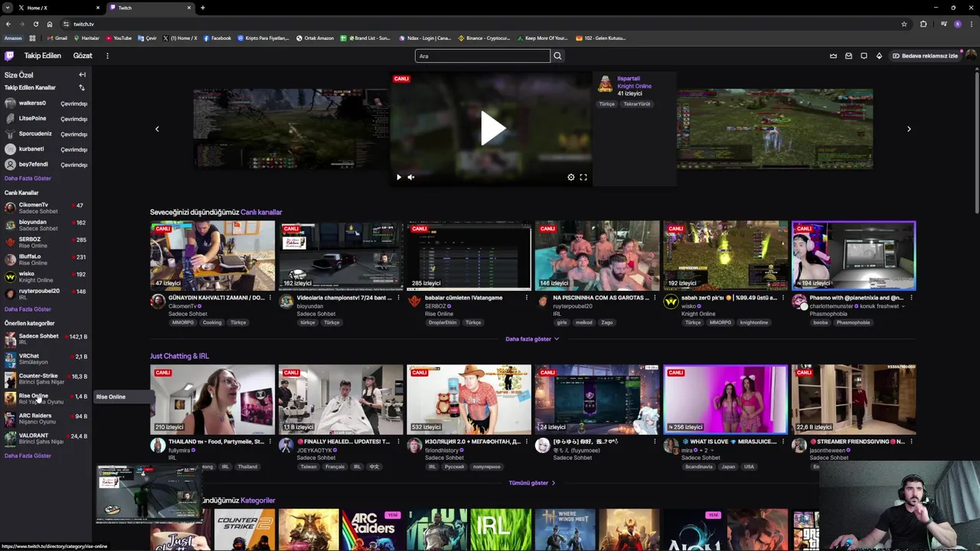
Task: Enter fullscreen on featured player
Action: coord(583,177)
